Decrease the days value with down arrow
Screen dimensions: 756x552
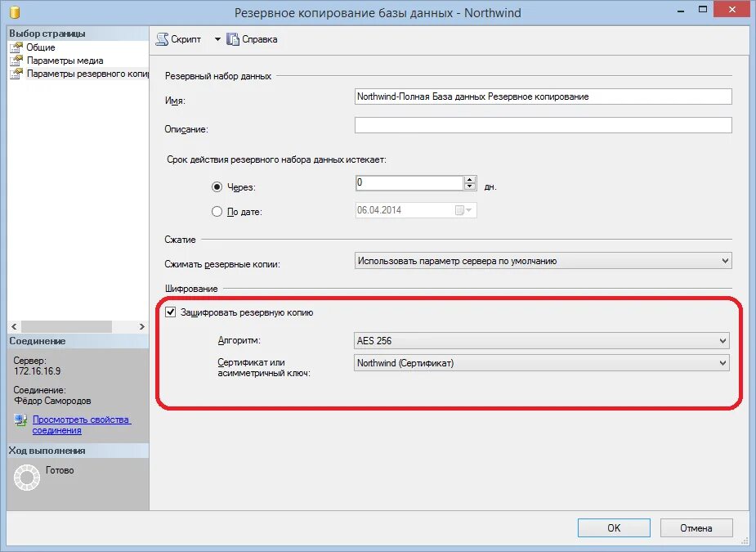pyautogui.click(x=470, y=186)
